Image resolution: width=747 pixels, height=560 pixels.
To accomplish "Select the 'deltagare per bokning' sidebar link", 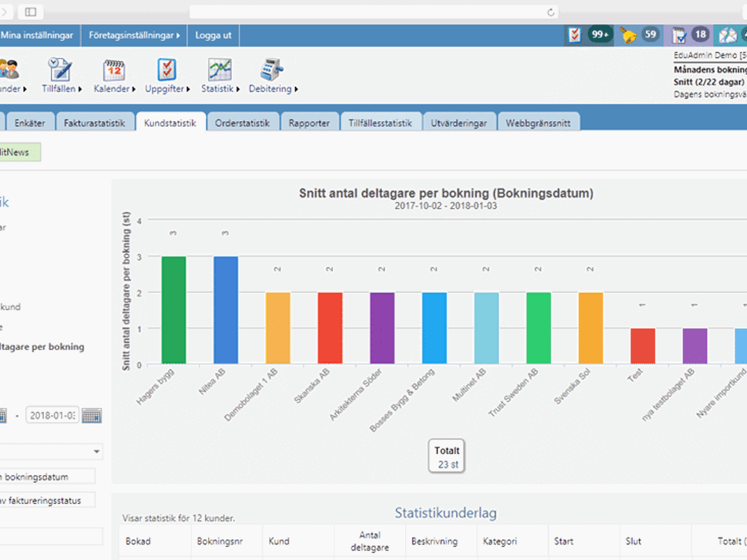I will click(x=42, y=347).
